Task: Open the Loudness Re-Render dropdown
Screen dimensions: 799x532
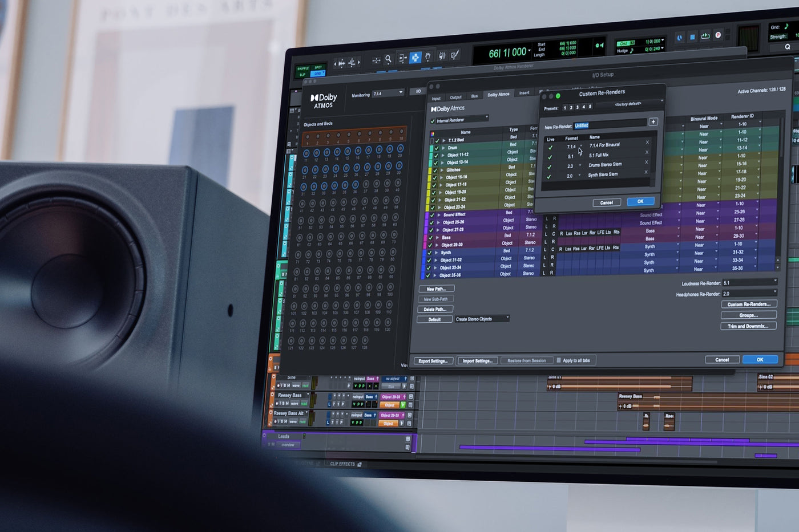Action: [x=749, y=282]
